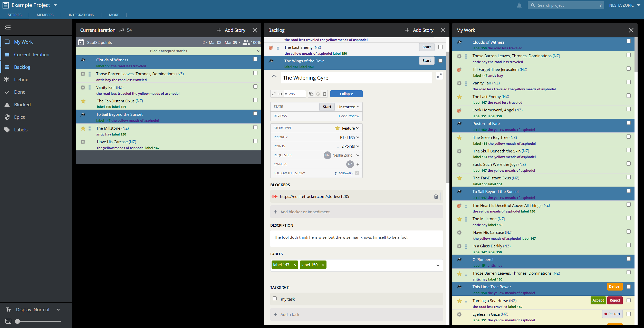Adjust the display size slider handle
The height and width of the screenshot is (328, 644).
pos(17,321)
